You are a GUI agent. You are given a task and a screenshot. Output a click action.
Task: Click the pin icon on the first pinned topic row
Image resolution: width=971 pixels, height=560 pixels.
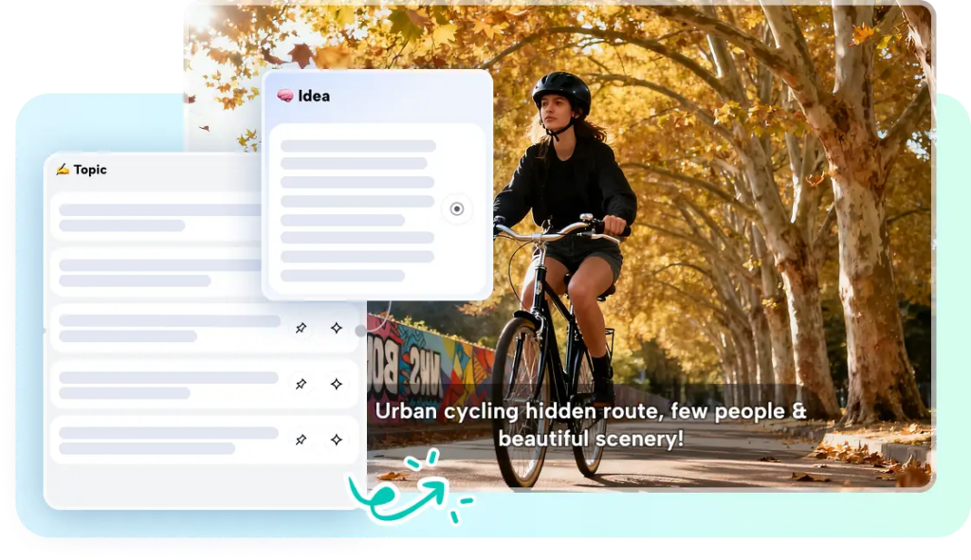(301, 328)
